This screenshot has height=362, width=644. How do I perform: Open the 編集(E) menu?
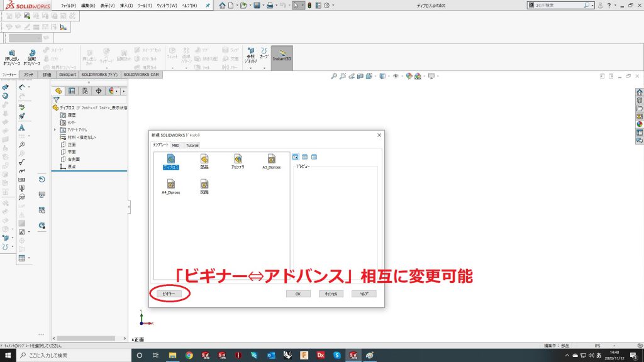pos(88,6)
